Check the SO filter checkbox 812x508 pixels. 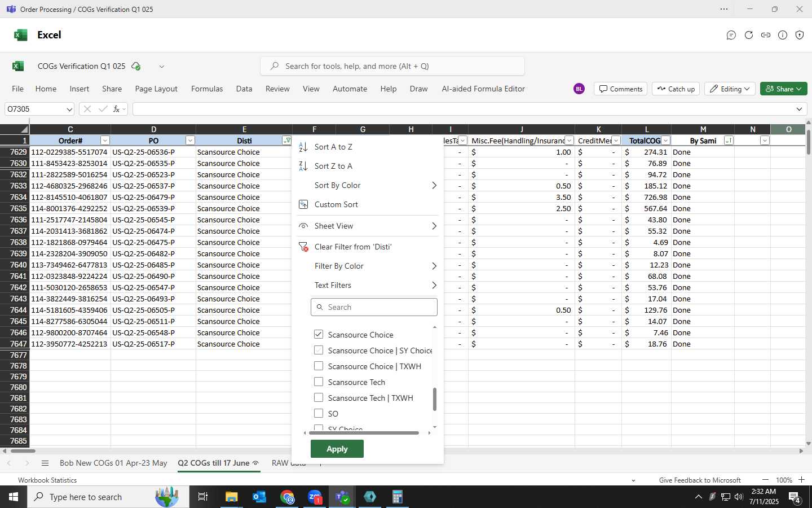pyautogui.click(x=319, y=413)
